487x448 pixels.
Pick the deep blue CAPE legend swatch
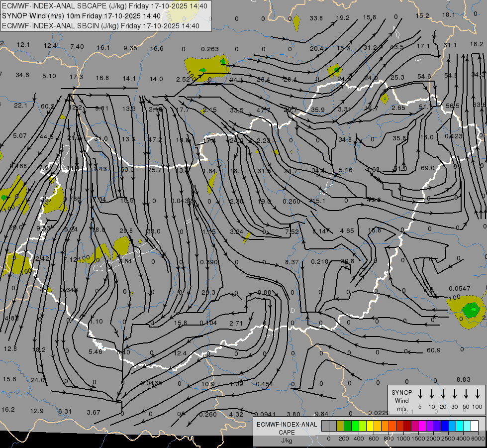[444, 426]
